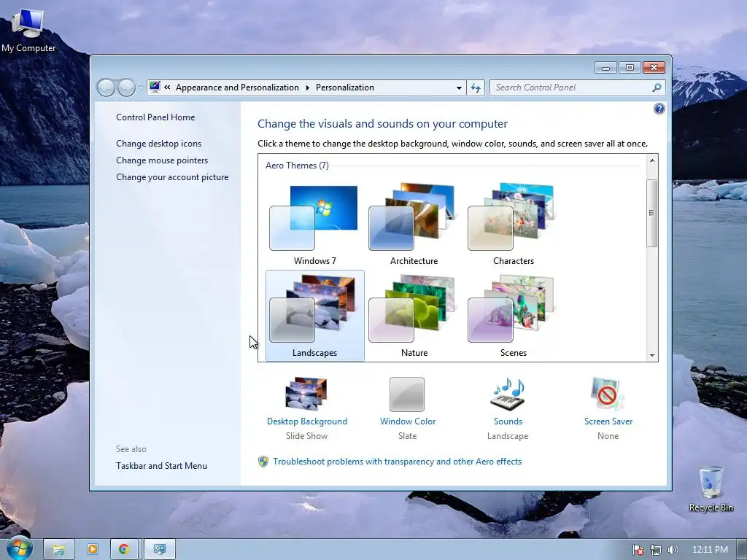Click the Desktop Background link text
Viewport: 747px width, 560px height.
307,421
